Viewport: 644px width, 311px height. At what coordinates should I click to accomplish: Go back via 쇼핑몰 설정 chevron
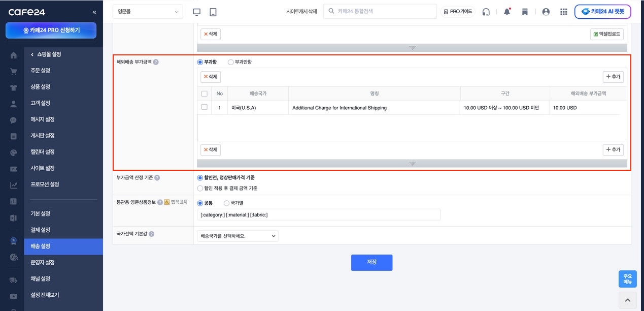33,54
